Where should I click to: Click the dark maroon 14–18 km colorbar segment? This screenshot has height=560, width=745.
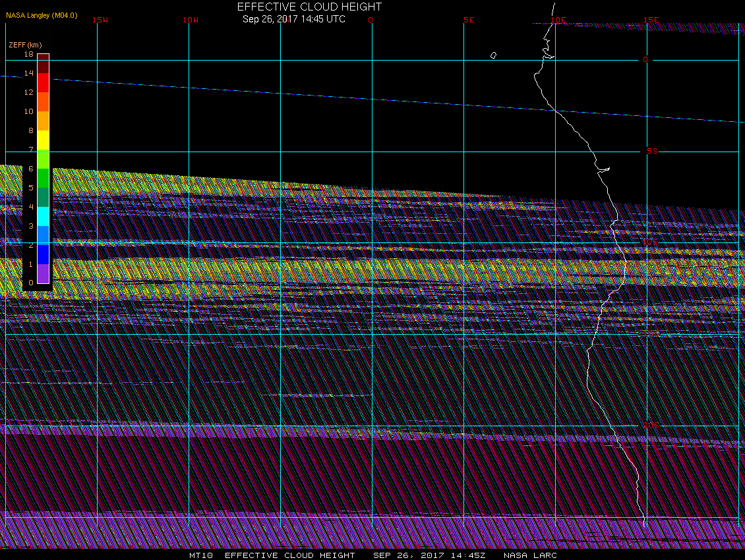pyautogui.click(x=44, y=64)
